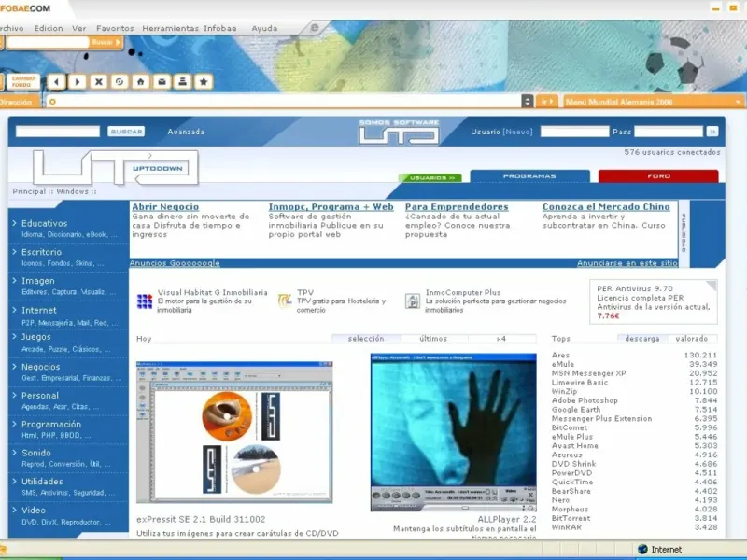747x560 pixels.
Task: Click the Pass password field
Action: tap(669, 132)
